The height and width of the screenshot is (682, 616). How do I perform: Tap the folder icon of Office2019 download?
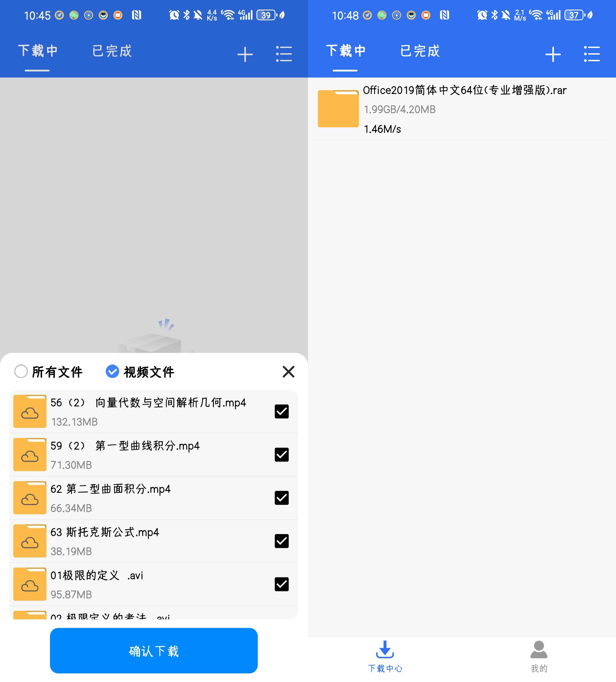(x=338, y=109)
